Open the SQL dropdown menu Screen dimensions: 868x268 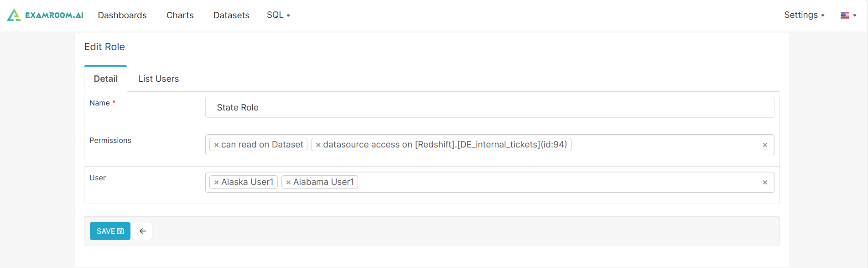coord(278,15)
